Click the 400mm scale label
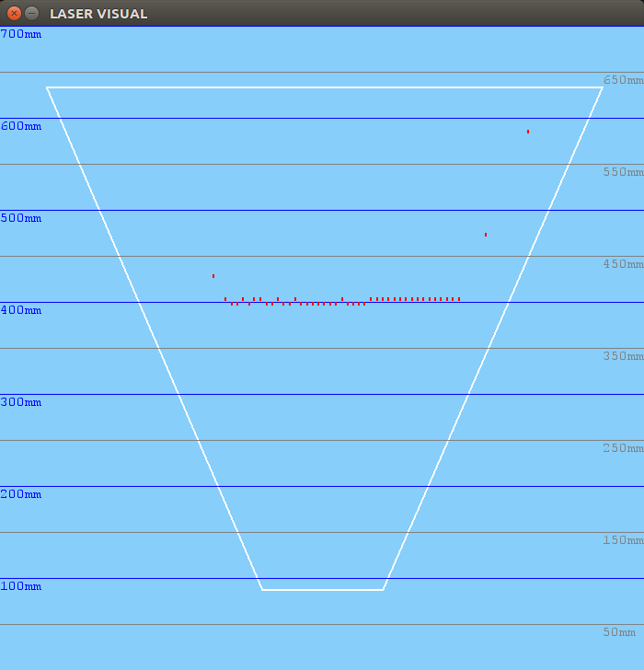The height and width of the screenshot is (670, 644). (21, 310)
